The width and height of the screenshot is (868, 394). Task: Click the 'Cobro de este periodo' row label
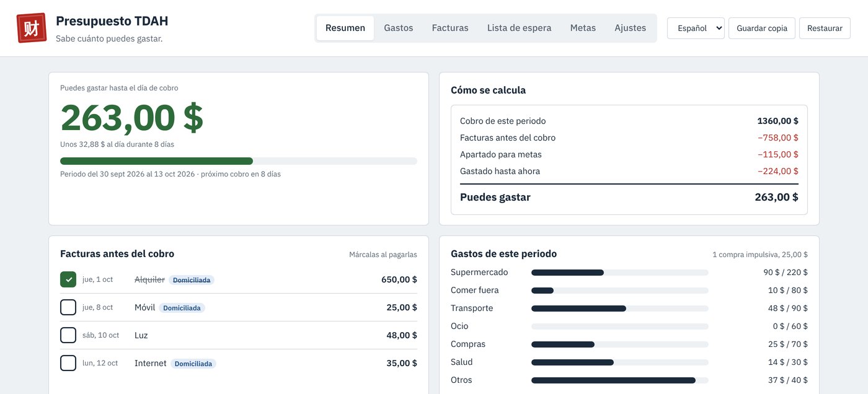pos(503,121)
